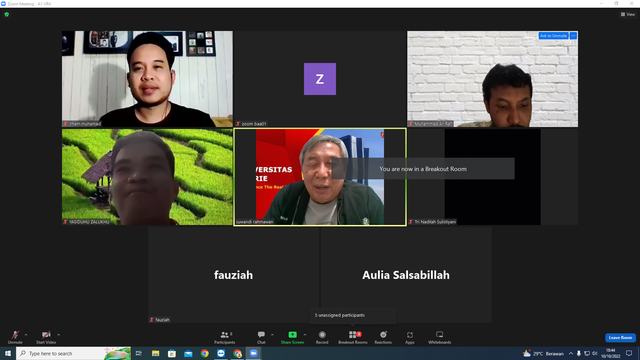Viewport: 640px width, 360px height.
Task: Open Whiteboards from the toolbar
Action: point(440,337)
